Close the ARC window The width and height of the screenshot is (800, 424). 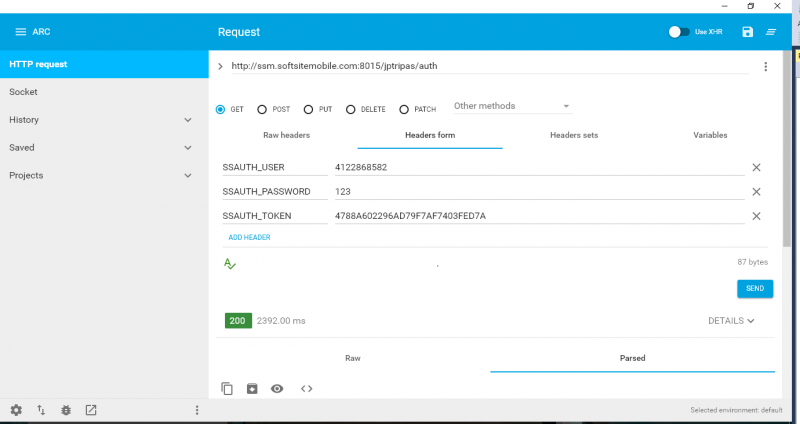point(777,6)
